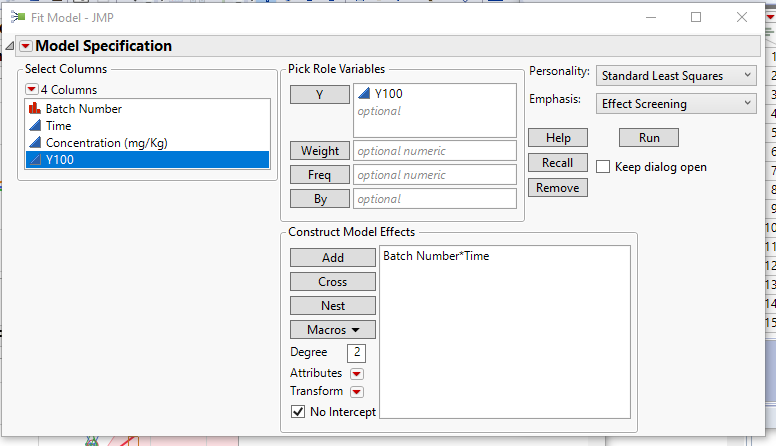The width and height of the screenshot is (776, 446).
Task: Click the By optional field
Action: [435, 199]
